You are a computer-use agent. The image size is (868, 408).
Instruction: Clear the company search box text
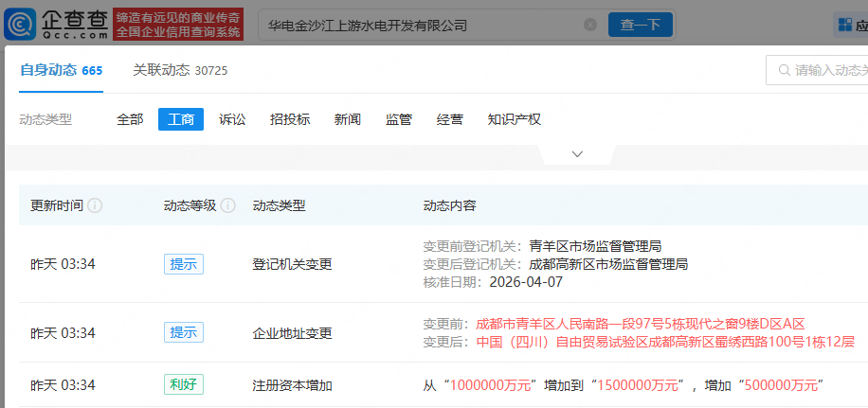[x=590, y=26]
